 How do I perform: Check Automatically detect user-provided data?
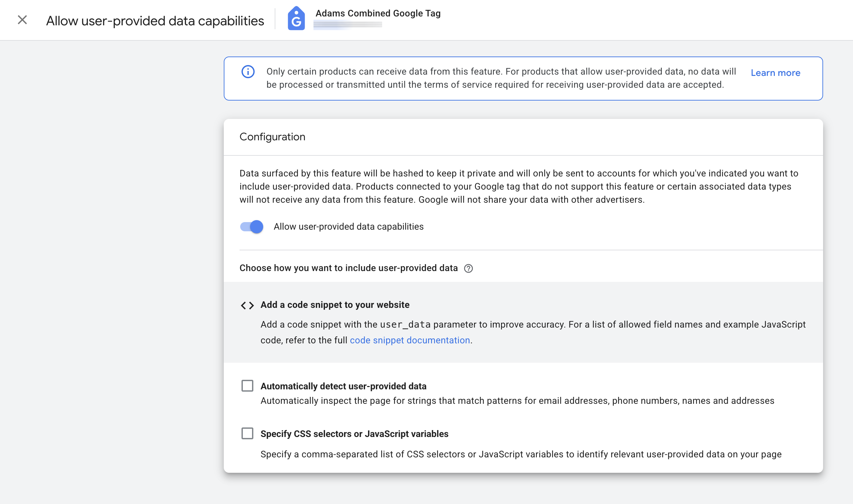247,386
